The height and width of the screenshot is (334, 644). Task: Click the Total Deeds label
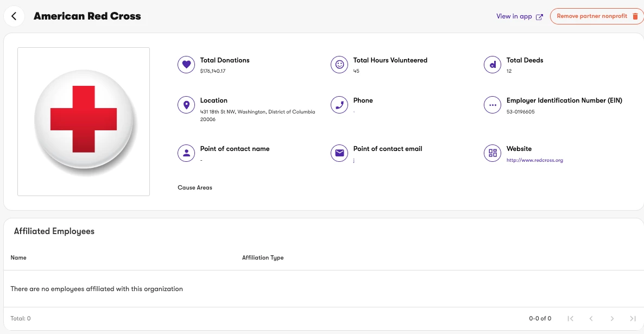click(525, 60)
